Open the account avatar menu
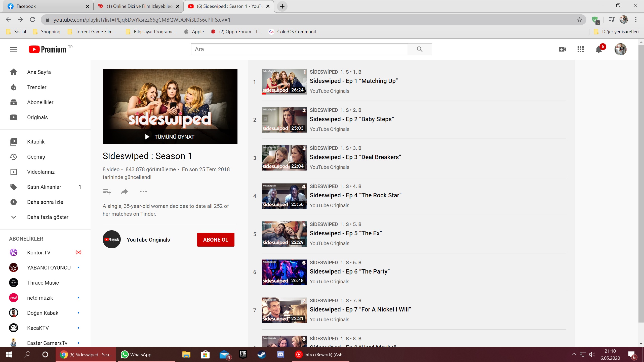 (620, 49)
